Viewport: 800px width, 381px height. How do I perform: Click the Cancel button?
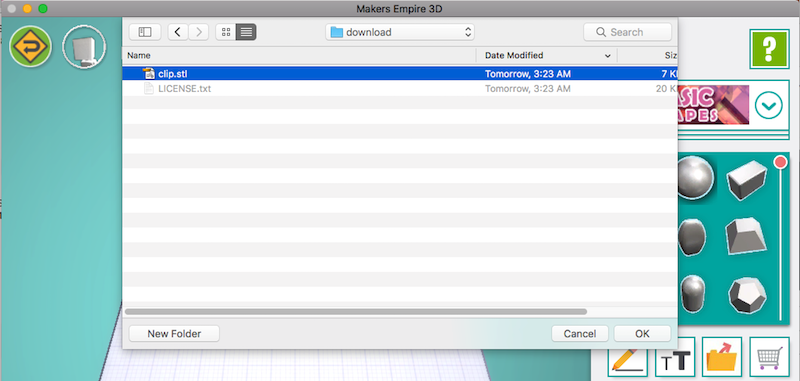pos(580,334)
